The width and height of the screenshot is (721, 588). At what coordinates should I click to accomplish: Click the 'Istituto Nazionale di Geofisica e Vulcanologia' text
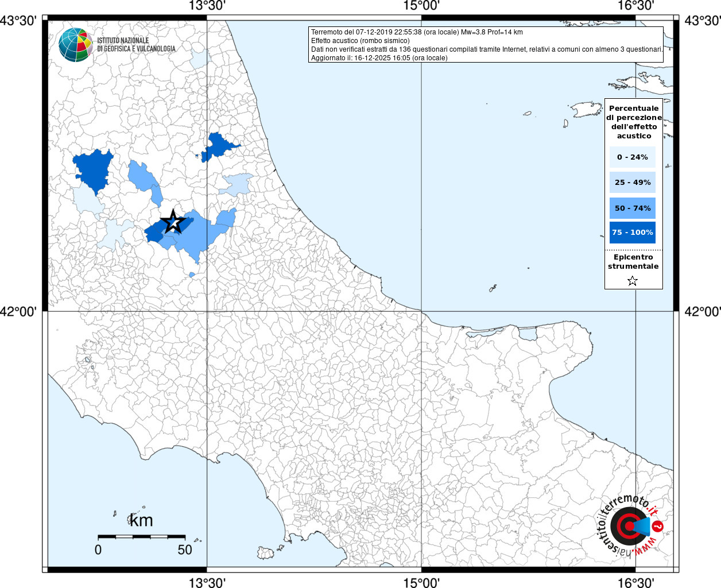(136, 45)
